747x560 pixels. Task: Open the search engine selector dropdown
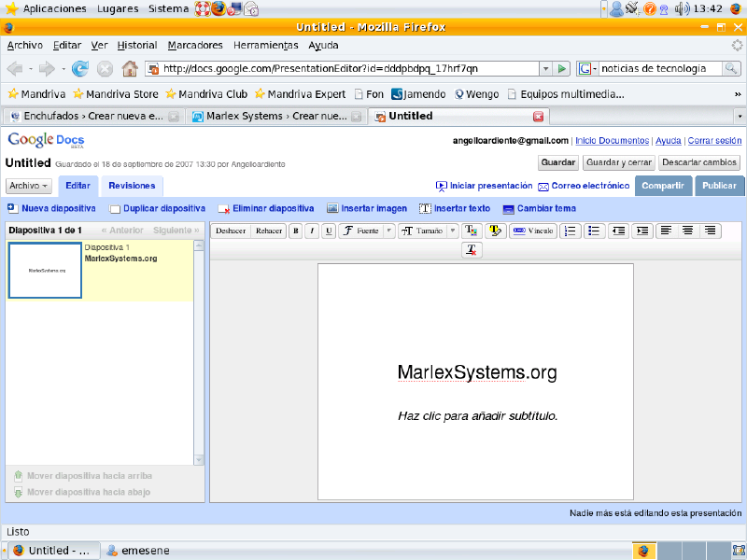(x=587, y=68)
